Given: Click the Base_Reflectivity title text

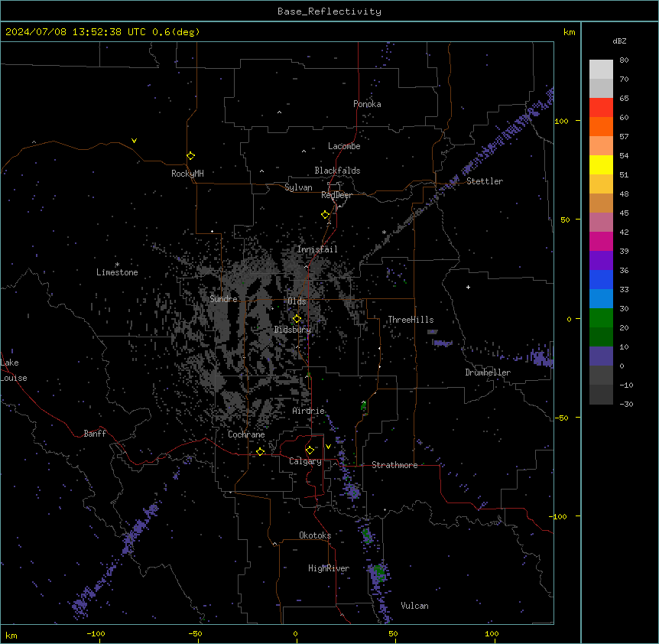Looking at the screenshot, I should (x=329, y=11).
